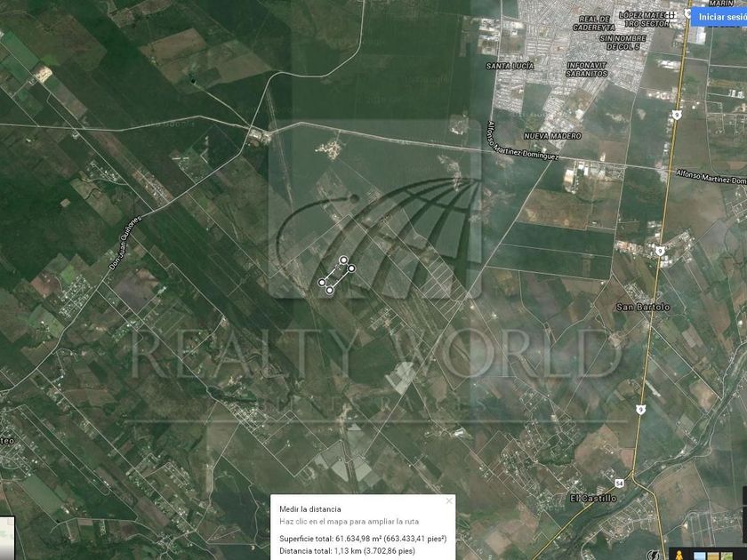The width and height of the screenshot is (747, 560).
Task: Open the green imagery thumbnail at bottom right
Action: [x=727, y=556]
